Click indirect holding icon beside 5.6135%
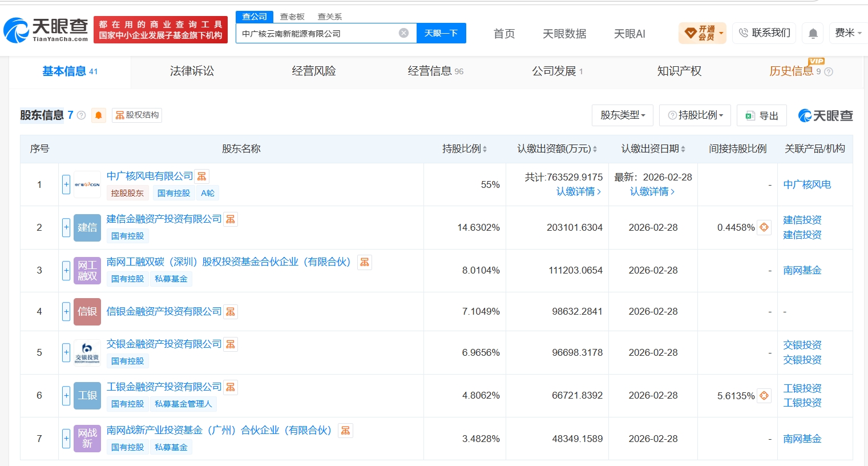This screenshot has width=868, height=466. [x=764, y=395]
